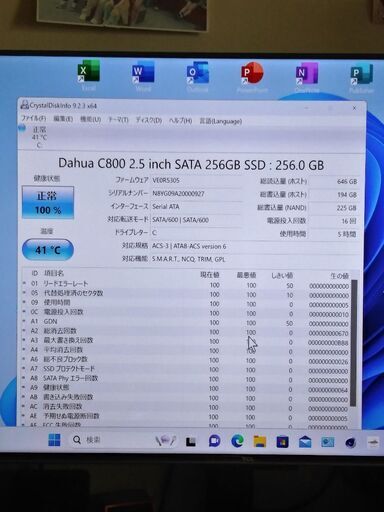
Task: Open the Publisher desktop shortcut
Action: point(361,79)
